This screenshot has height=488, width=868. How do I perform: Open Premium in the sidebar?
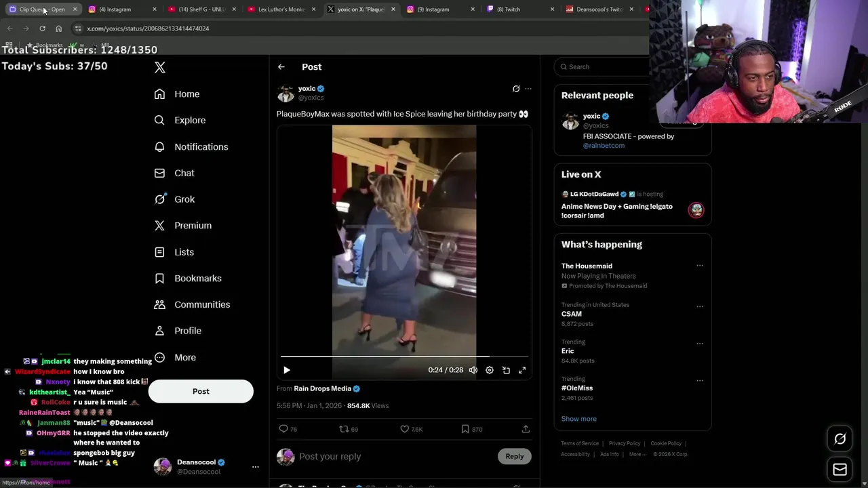pos(183,225)
